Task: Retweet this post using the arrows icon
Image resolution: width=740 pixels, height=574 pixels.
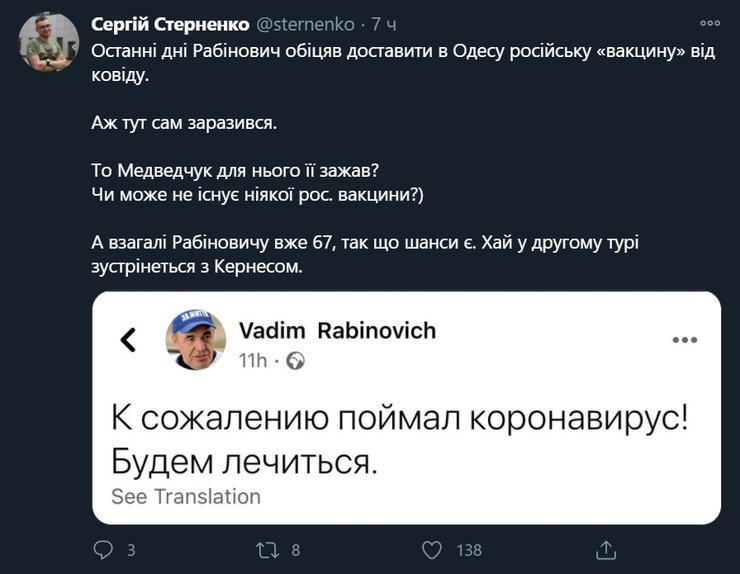Action: pos(267,549)
